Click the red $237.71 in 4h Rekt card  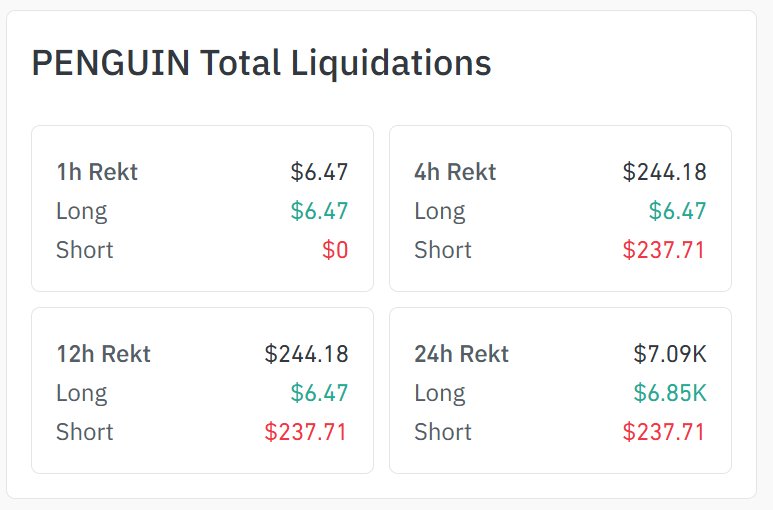pyautogui.click(x=664, y=250)
